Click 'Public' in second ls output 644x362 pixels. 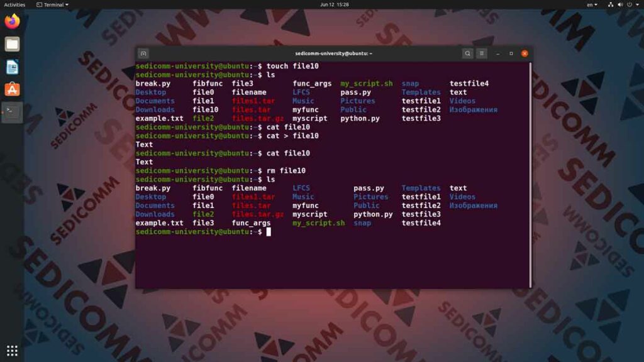pyautogui.click(x=367, y=206)
